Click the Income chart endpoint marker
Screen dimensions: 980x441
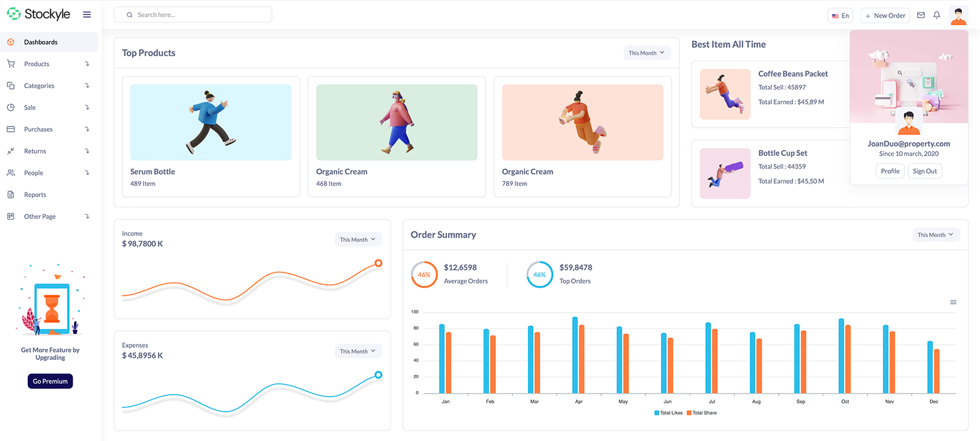[378, 263]
